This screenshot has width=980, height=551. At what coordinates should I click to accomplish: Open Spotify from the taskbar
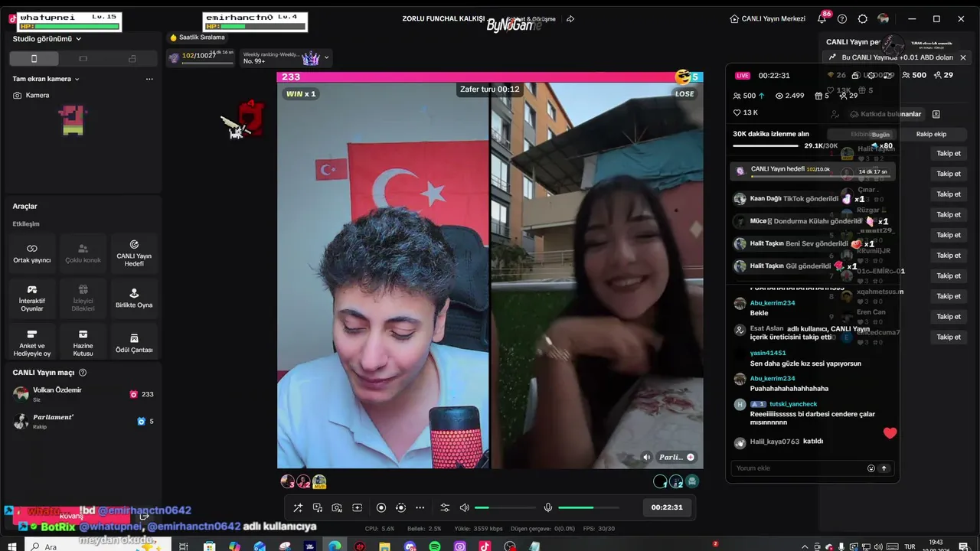point(435,546)
